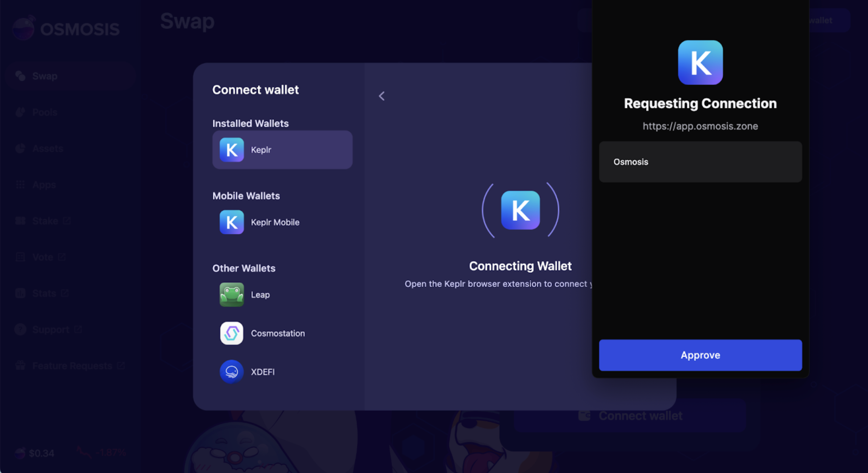The height and width of the screenshot is (473, 868).
Task: Expand the Installed Wallets section
Action: (251, 124)
